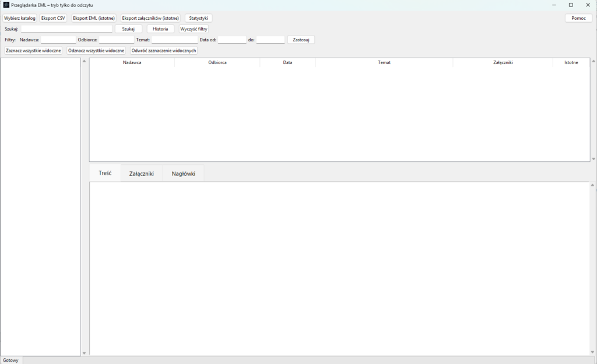Click the Gotowy status bar text
Image resolution: width=597 pixels, height=364 pixels.
tap(10, 360)
